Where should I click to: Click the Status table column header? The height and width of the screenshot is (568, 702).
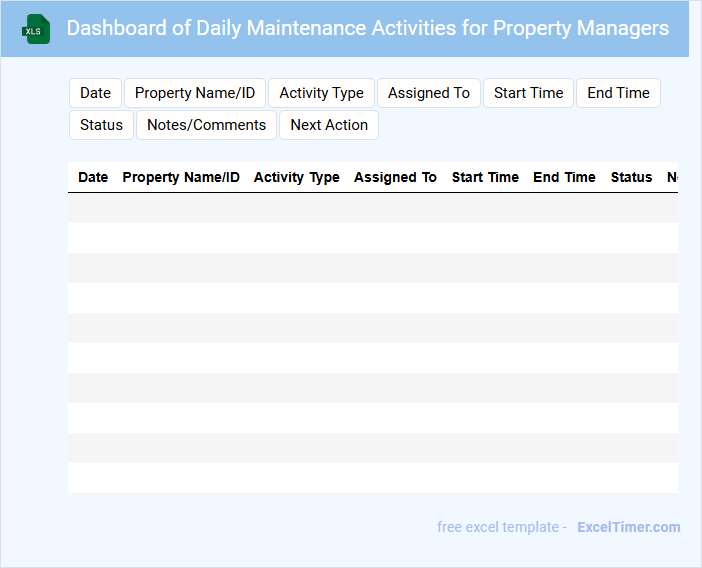pos(631,177)
